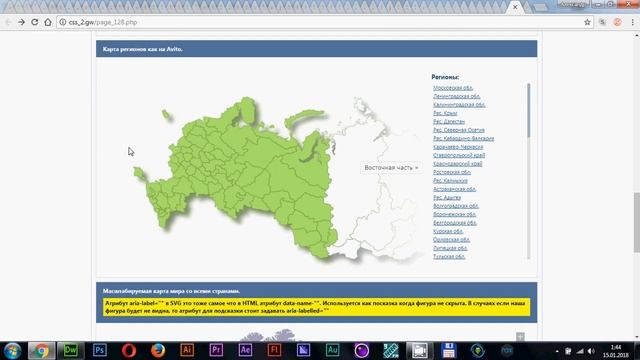Go forward in browser history
The width and height of the screenshot is (640, 360).
click(x=21, y=22)
